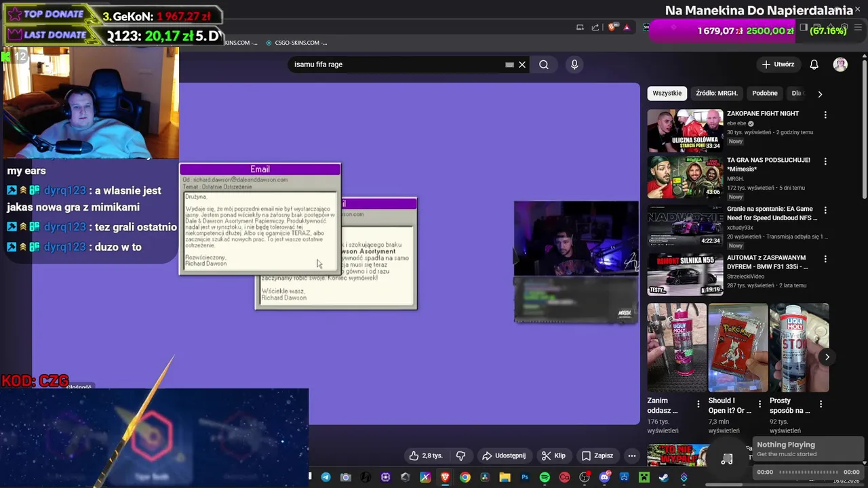Screen dimensions: 868x488
Task: Open options for Should I Open it short
Action: (759, 404)
